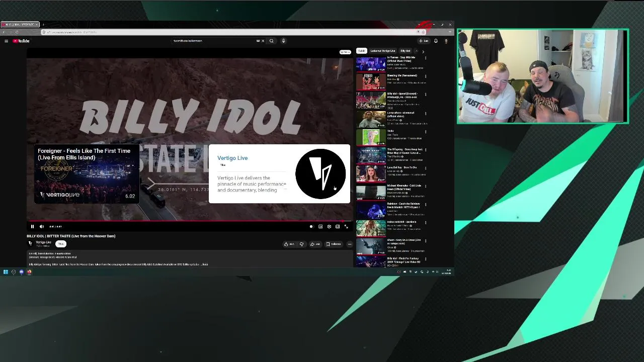Like the Billy Idol video

[289, 244]
